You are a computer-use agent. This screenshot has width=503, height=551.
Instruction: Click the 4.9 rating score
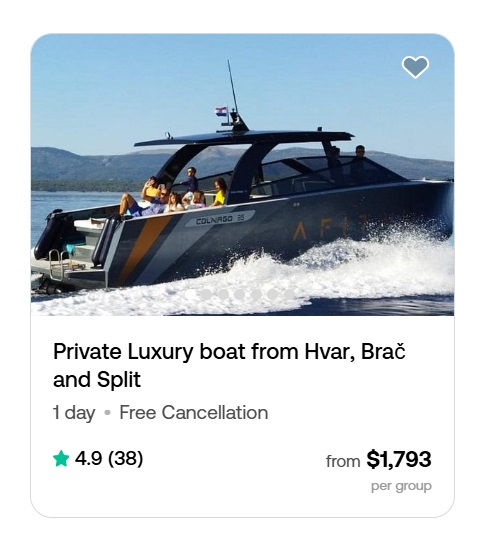(88, 459)
